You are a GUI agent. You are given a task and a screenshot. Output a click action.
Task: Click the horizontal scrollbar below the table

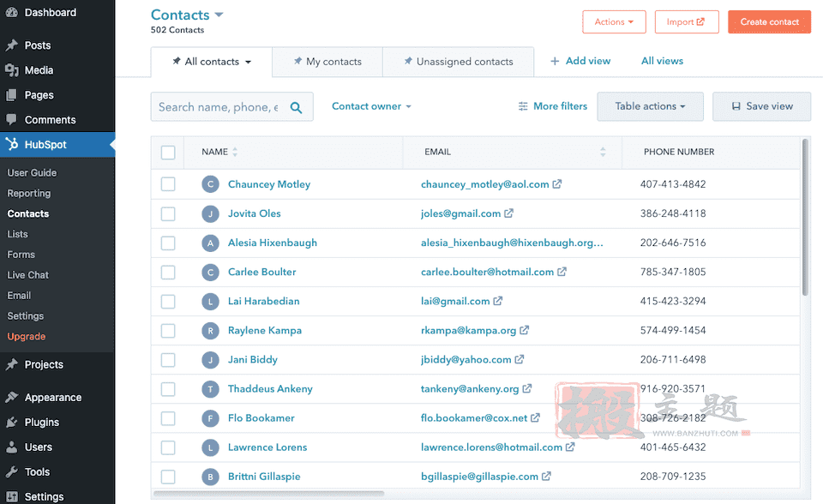pos(268,494)
